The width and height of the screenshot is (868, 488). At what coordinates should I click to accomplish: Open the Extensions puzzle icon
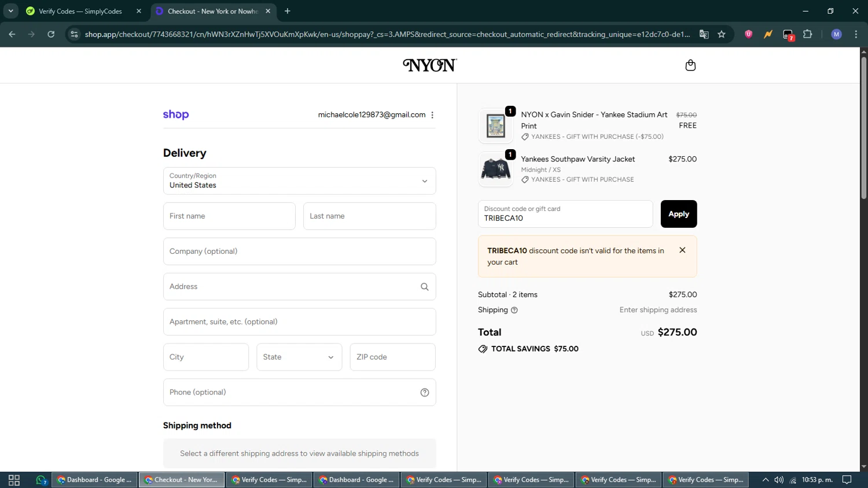[808, 34]
